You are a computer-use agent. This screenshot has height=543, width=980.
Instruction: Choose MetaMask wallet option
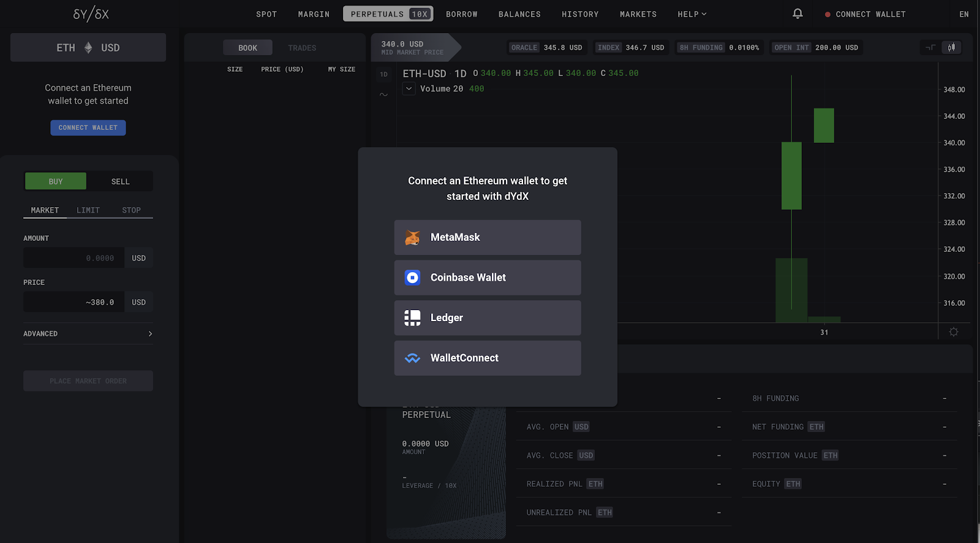(488, 237)
